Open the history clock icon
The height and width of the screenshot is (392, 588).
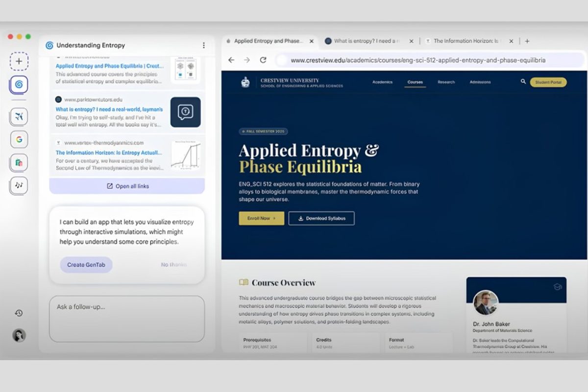click(x=19, y=313)
